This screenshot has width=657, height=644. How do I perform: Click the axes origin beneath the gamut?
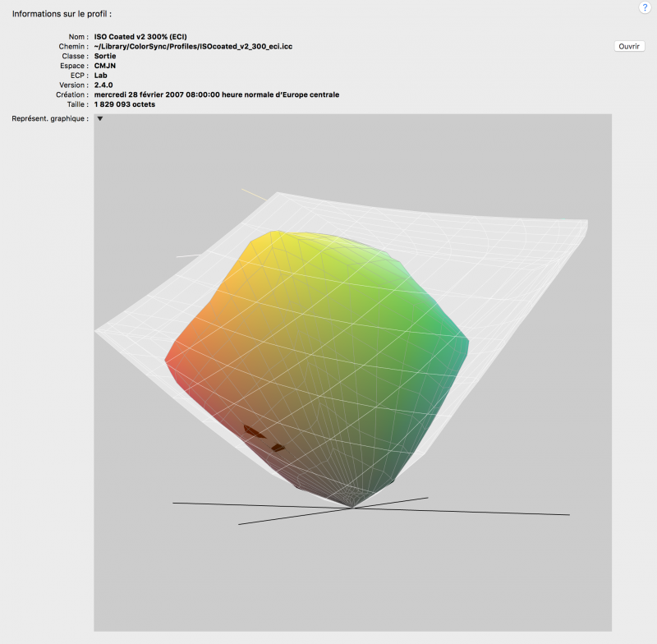[x=352, y=508]
